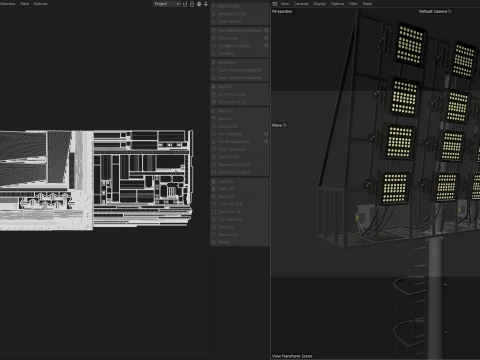Click View Transform: Scene status text
Viewport: 480px width, 360px height.
[x=292, y=356]
